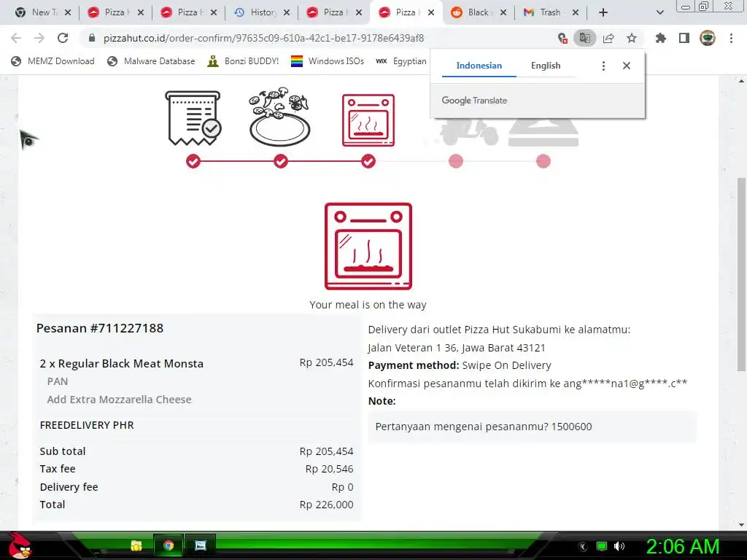Open the third taskbar window icon

pyautogui.click(x=201, y=545)
